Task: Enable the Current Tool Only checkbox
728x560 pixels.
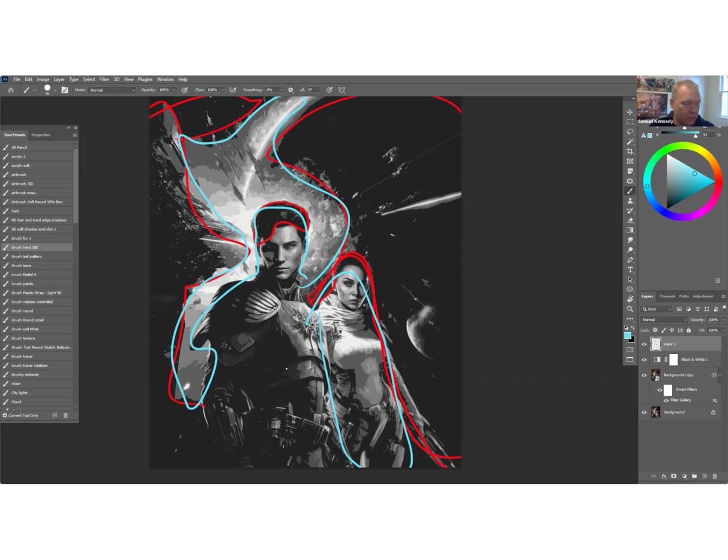Action: click(5, 415)
